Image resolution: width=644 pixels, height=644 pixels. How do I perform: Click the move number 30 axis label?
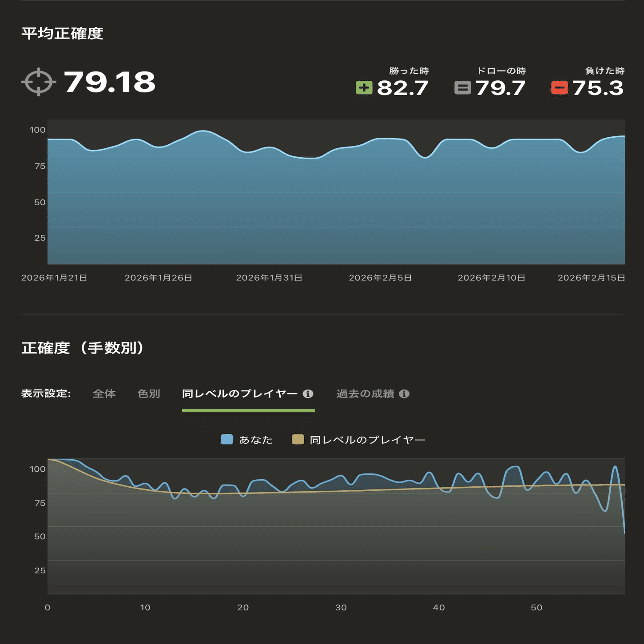pos(341,608)
